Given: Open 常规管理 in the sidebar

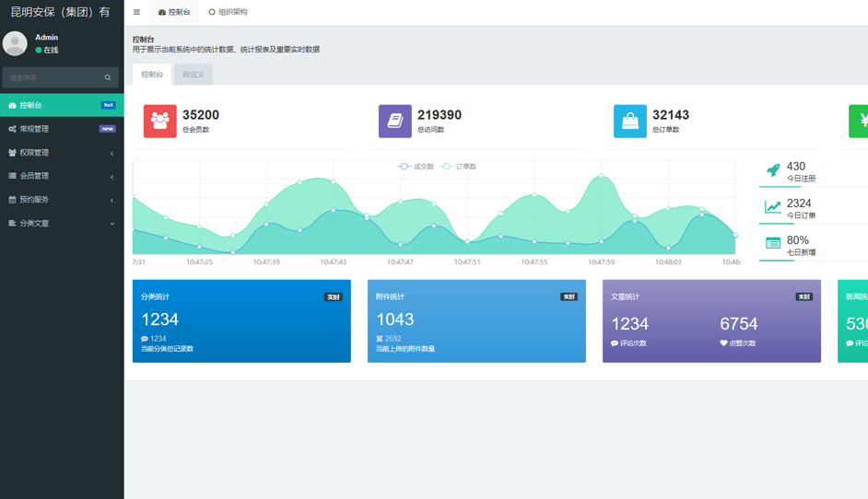Looking at the screenshot, I should click(x=61, y=129).
